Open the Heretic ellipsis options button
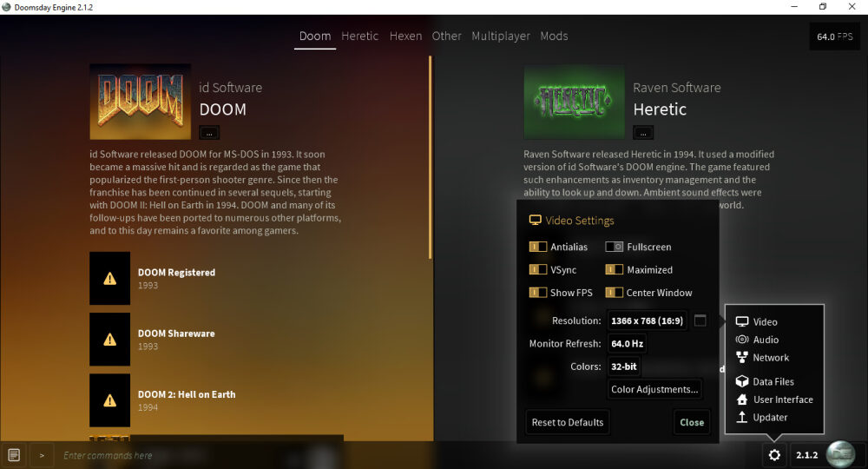Viewport: 868px width, 469px height. 643,133
